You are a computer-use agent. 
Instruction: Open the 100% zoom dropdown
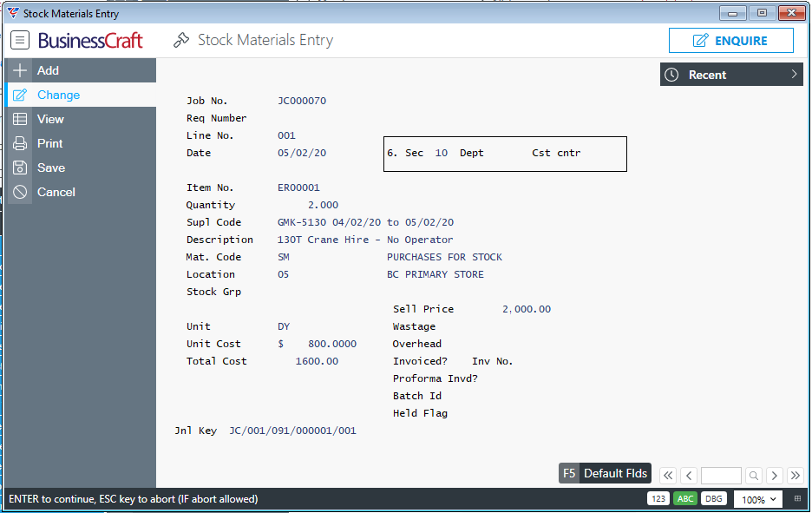coord(758,499)
